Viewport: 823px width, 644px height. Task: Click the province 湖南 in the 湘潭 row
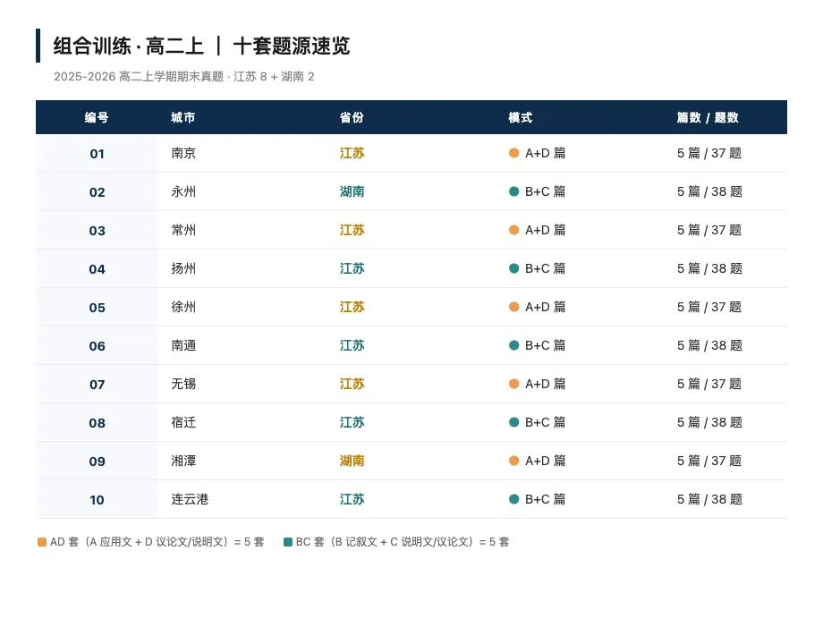[352, 461]
